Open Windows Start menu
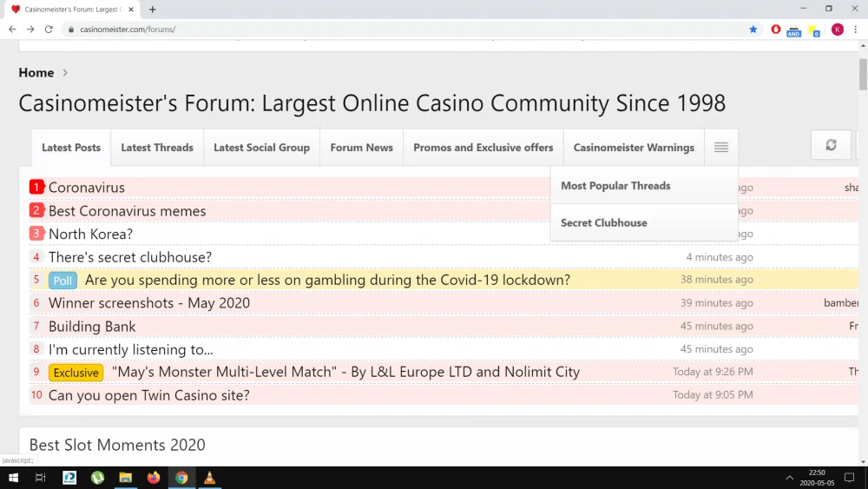 [x=13, y=478]
